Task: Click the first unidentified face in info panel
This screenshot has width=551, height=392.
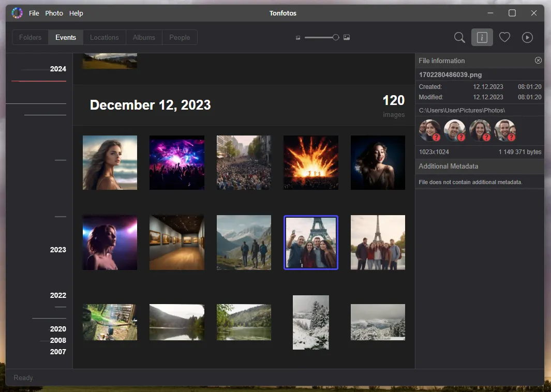Action: [x=430, y=130]
